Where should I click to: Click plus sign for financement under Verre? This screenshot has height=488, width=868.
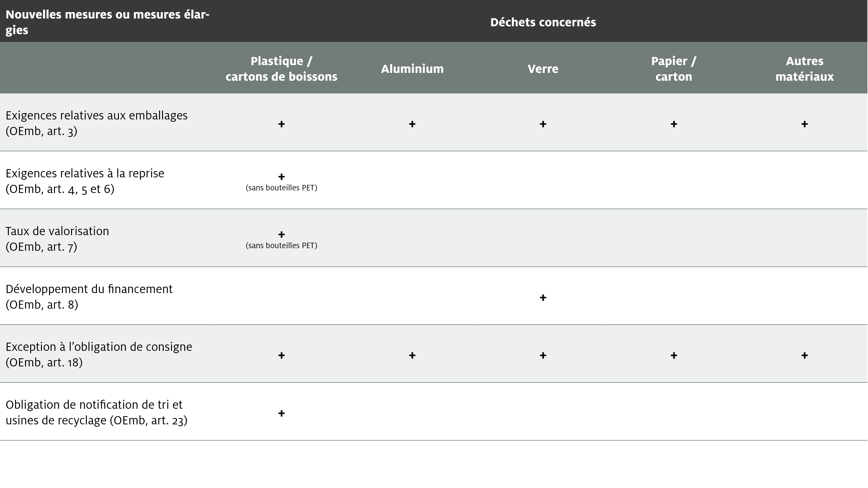pyautogui.click(x=543, y=297)
